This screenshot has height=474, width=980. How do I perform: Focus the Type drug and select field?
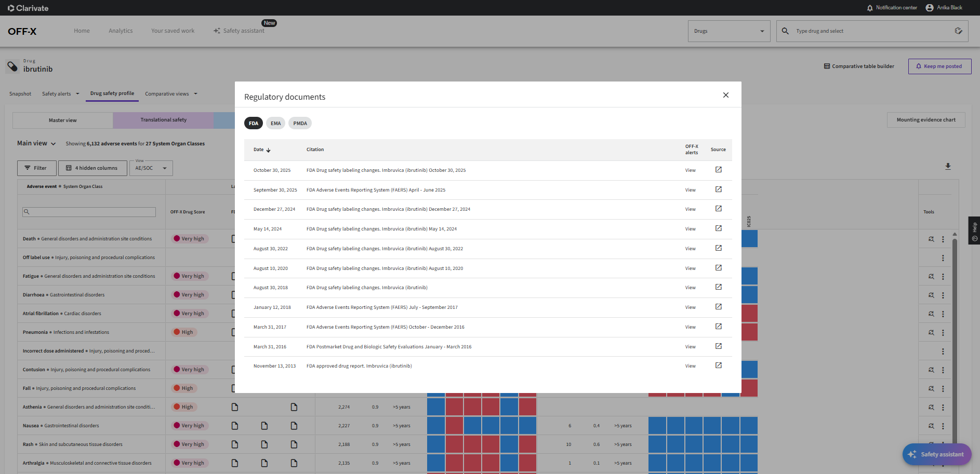[x=872, y=31]
